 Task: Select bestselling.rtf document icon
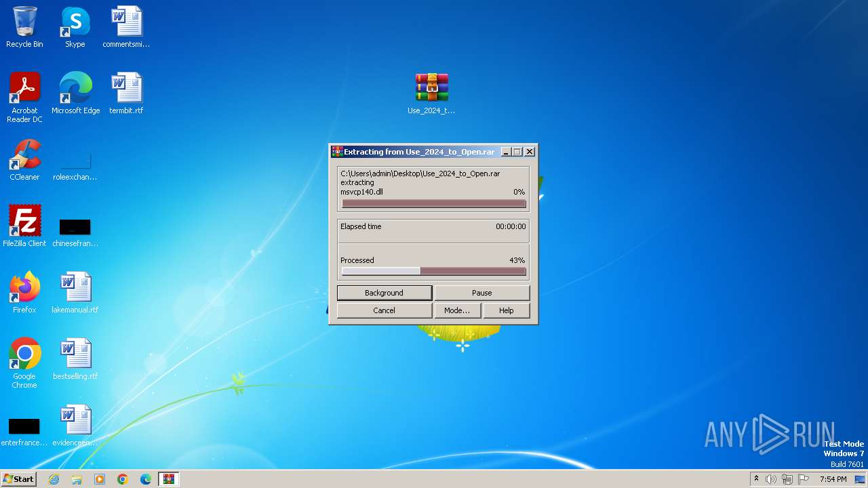tap(75, 359)
